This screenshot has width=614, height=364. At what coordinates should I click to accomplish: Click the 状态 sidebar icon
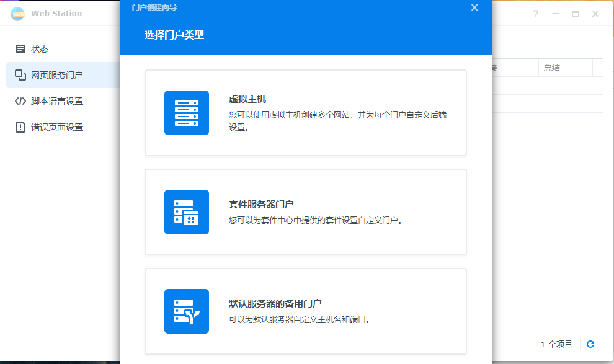point(20,48)
